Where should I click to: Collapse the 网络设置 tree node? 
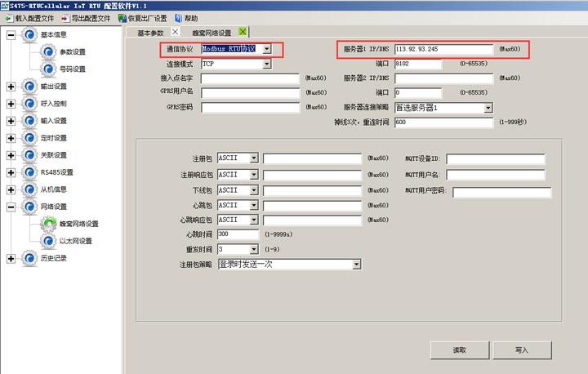[x=11, y=207]
